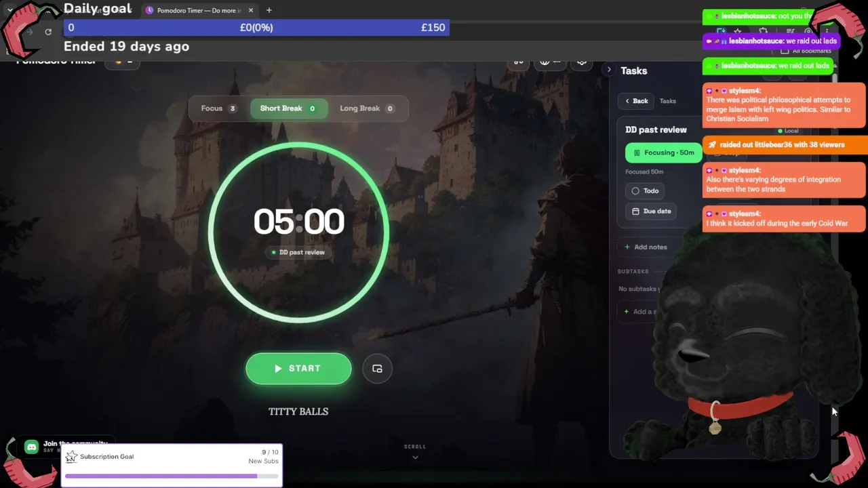Pause the Focusing 50m session

pos(664,153)
